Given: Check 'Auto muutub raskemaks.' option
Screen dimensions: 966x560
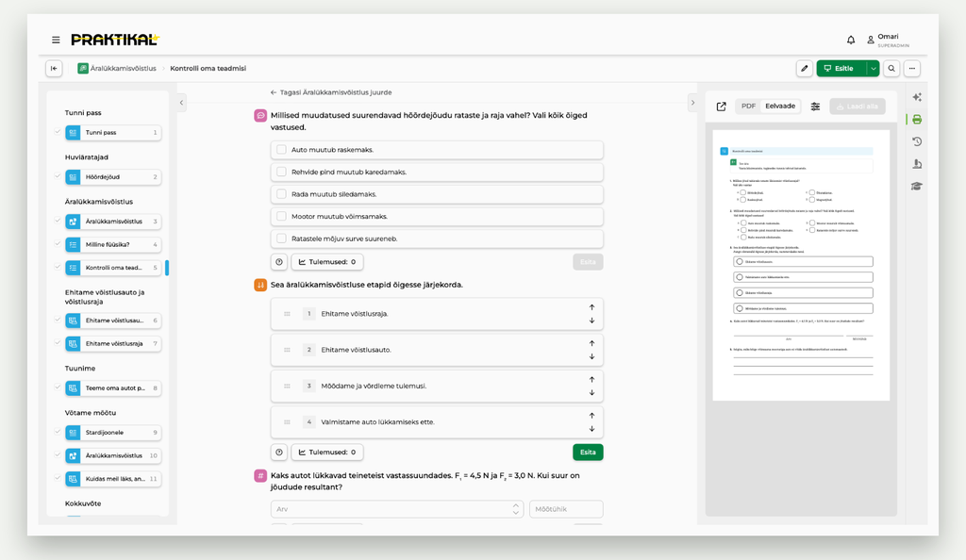Looking at the screenshot, I should [281, 150].
